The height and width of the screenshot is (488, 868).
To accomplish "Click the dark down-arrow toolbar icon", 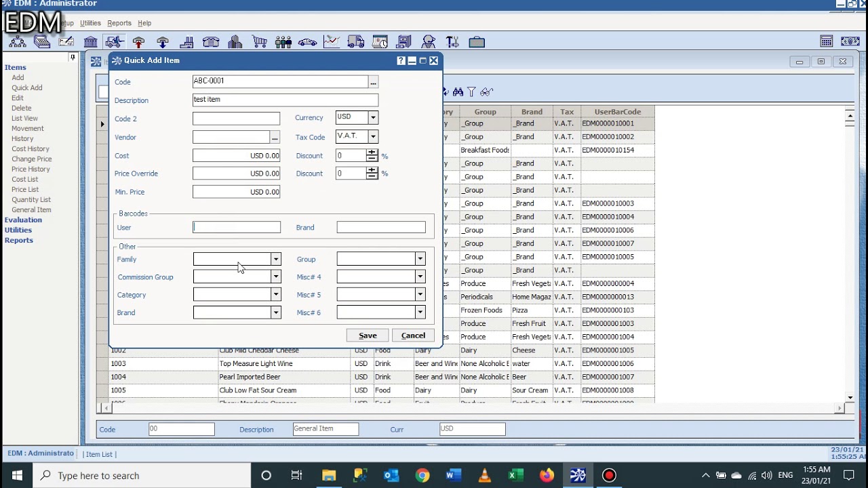I will (163, 42).
